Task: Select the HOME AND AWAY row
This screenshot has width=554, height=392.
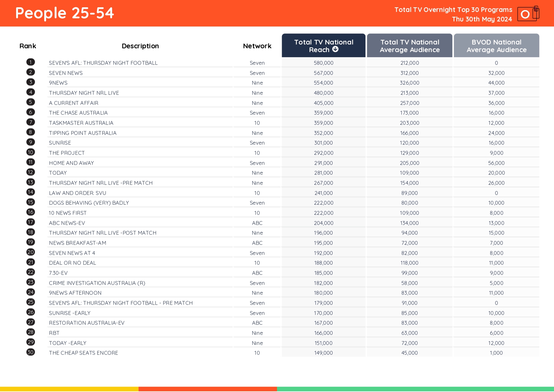Action: (71, 163)
